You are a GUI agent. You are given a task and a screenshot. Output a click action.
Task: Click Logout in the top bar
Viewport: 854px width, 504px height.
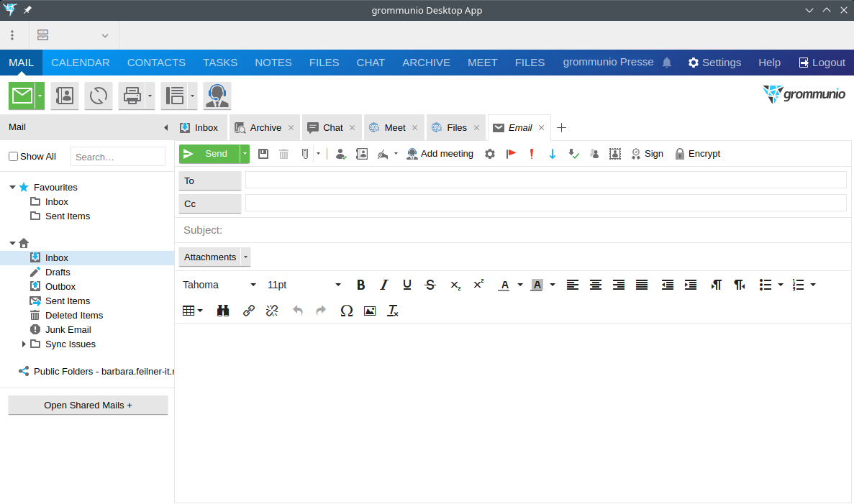(x=822, y=63)
